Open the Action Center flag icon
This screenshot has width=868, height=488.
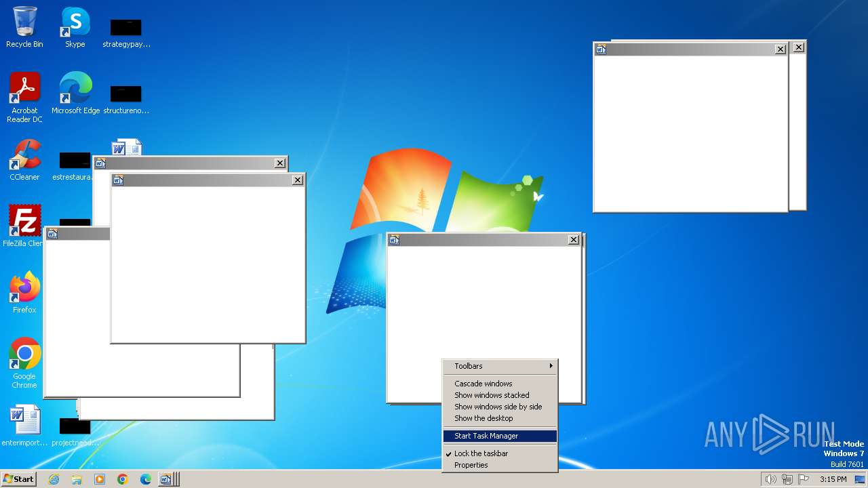pyautogui.click(x=804, y=479)
